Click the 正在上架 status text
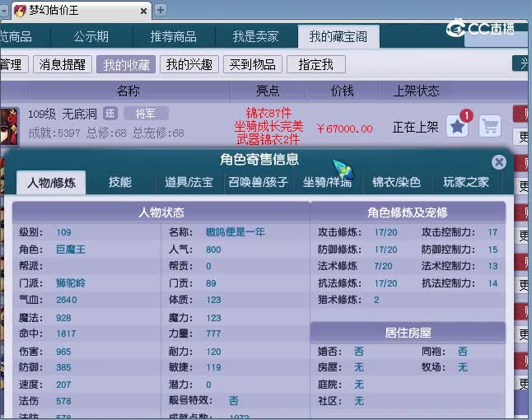The width and height of the screenshot is (532, 420). 415,128
